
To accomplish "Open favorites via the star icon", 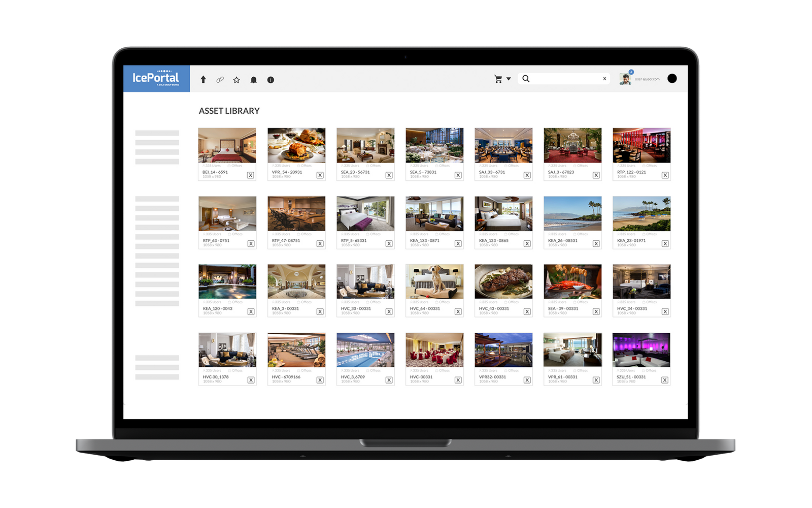I will click(x=236, y=80).
